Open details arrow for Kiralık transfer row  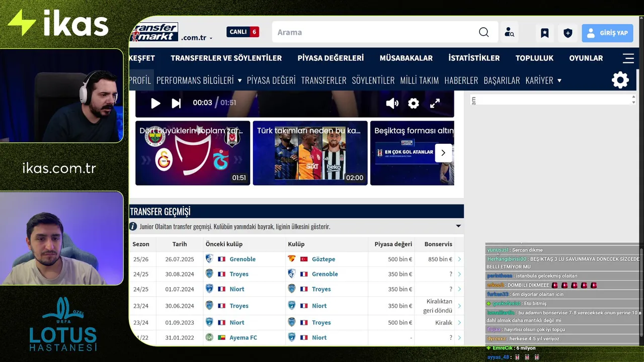[x=459, y=323]
